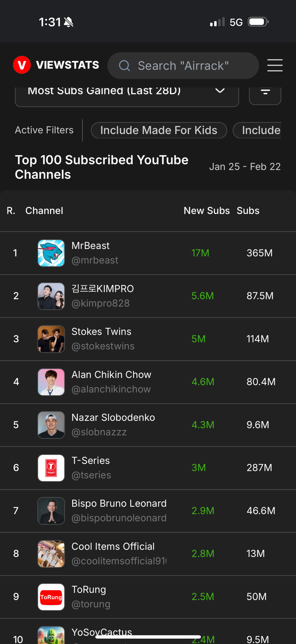Open Bispo Bruno Leonard channel link
The height and width of the screenshot is (644, 296).
[x=119, y=510]
